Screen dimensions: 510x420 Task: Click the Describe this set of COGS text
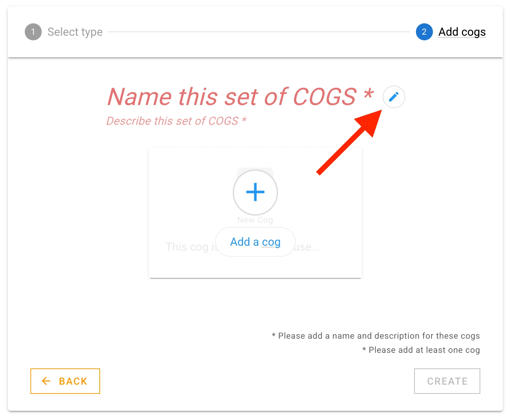click(x=176, y=121)
